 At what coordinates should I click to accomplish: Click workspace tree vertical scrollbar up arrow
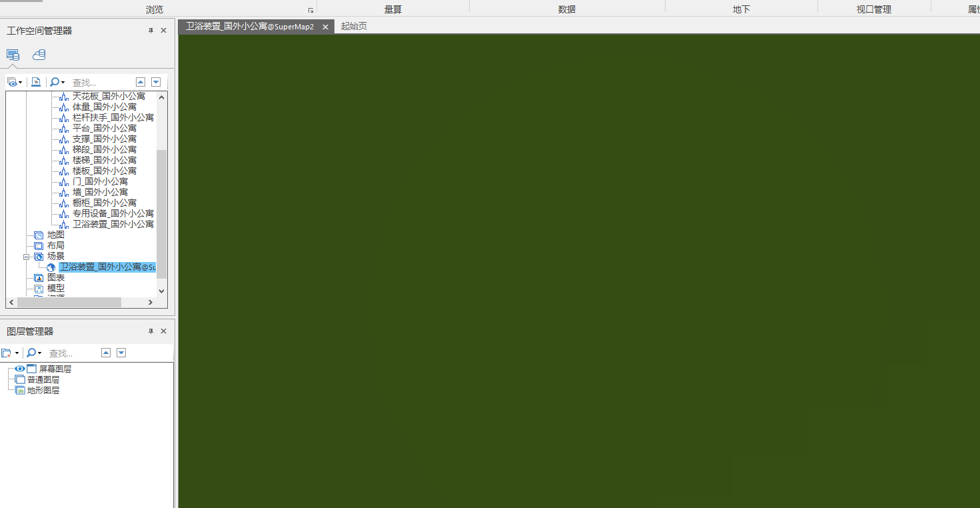161,97
